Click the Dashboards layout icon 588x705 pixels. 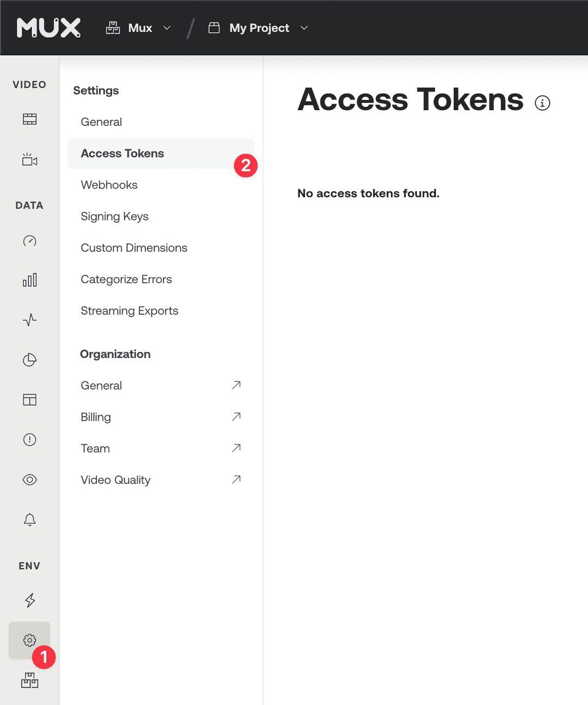(29, 399)
